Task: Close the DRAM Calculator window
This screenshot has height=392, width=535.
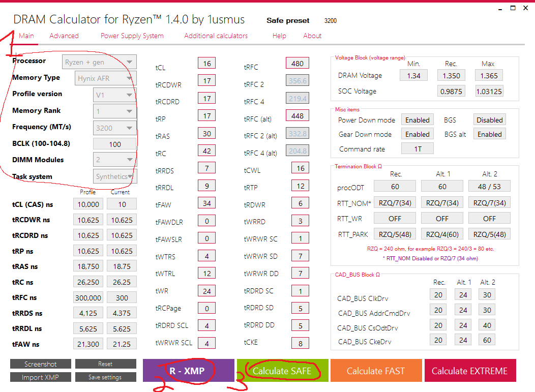Action: [526, 8]
